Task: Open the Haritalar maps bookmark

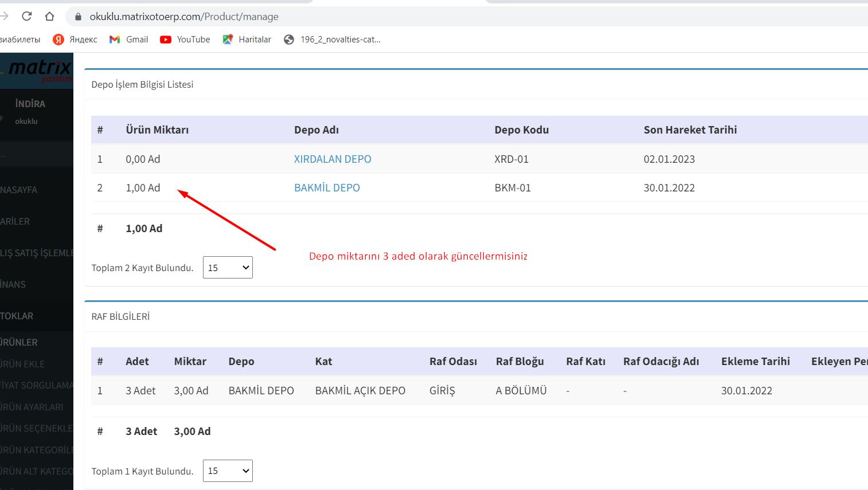Action: pyautogui.click(x=247, y=40)
